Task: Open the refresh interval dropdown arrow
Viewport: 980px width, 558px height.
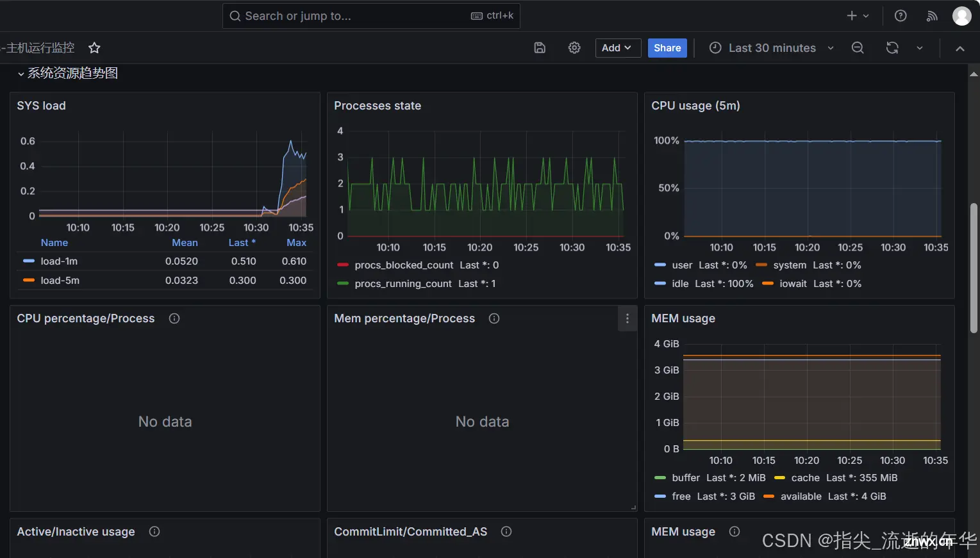Action: (920, 48)
